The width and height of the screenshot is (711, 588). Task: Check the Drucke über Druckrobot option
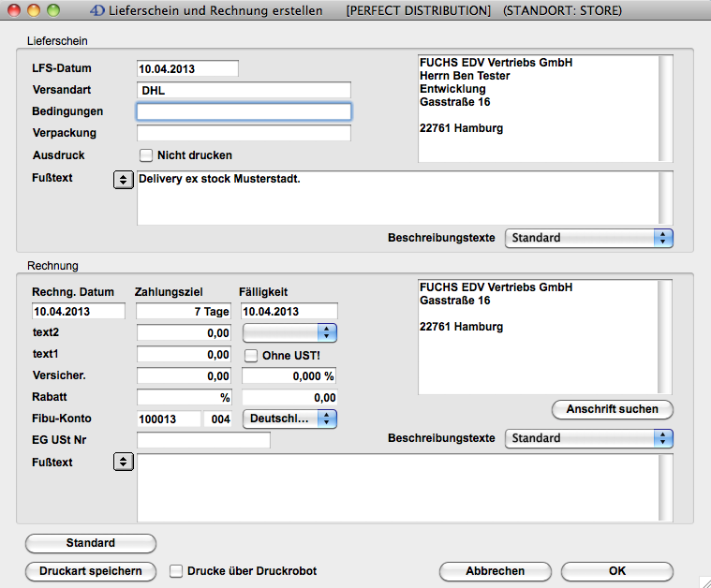175,571
